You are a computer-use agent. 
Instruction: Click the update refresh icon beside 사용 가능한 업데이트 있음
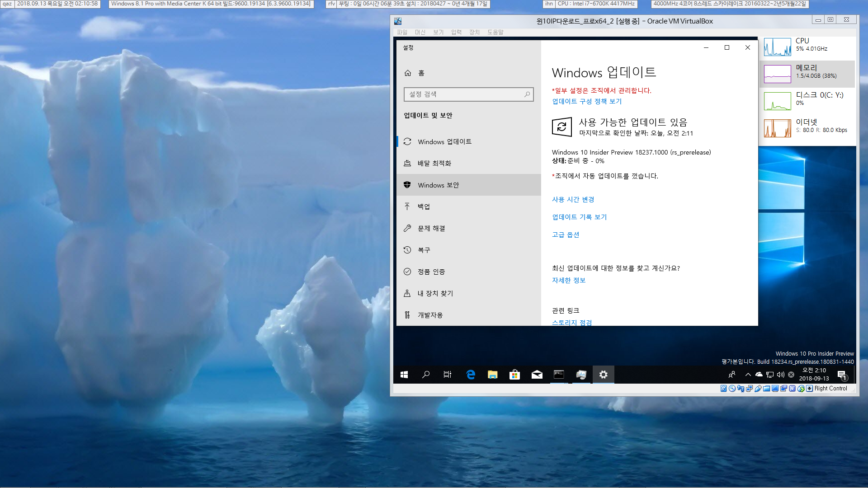pos(562,127)
